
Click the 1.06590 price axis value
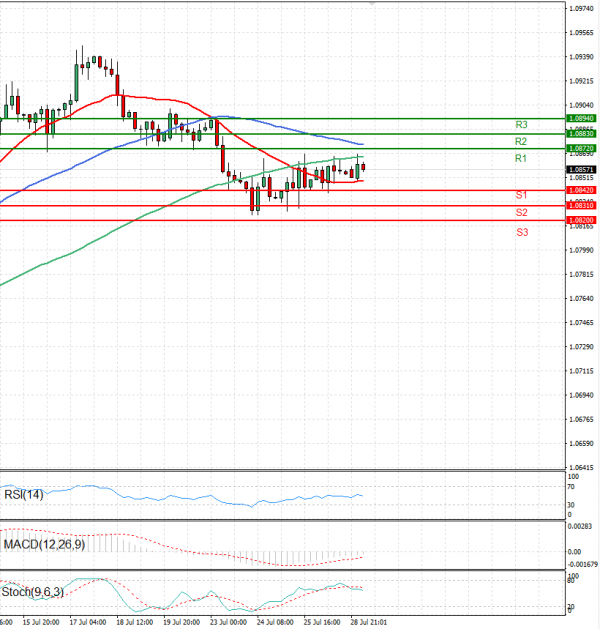tap(582, 444)
